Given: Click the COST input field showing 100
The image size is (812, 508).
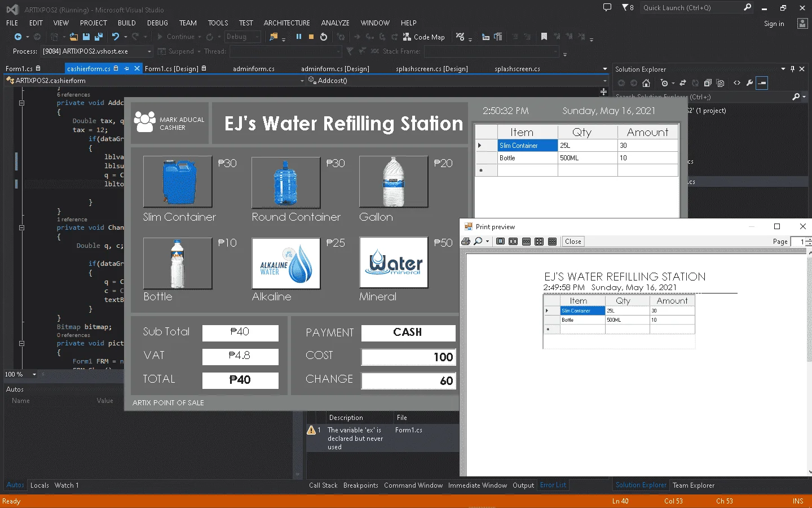Looking at the screenshot, I should point(408,357).
